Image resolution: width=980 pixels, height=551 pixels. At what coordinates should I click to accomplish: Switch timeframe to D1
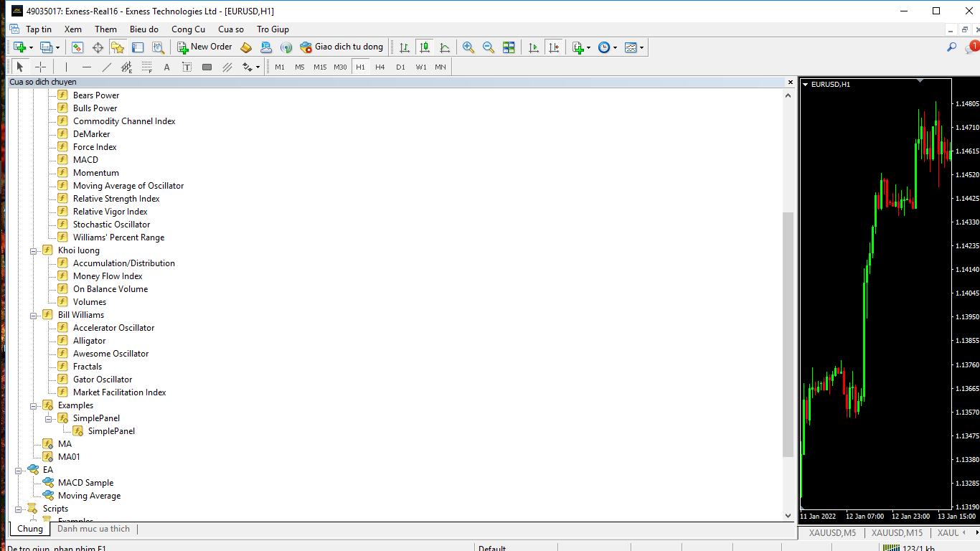pyautogui.click(x=400, y=67)
